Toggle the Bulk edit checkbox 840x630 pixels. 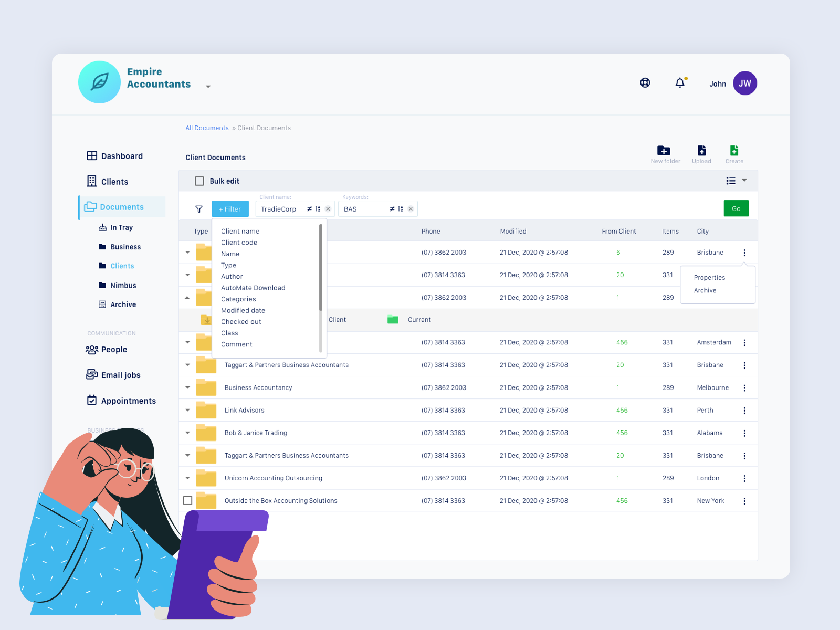(x=199, y=181)
